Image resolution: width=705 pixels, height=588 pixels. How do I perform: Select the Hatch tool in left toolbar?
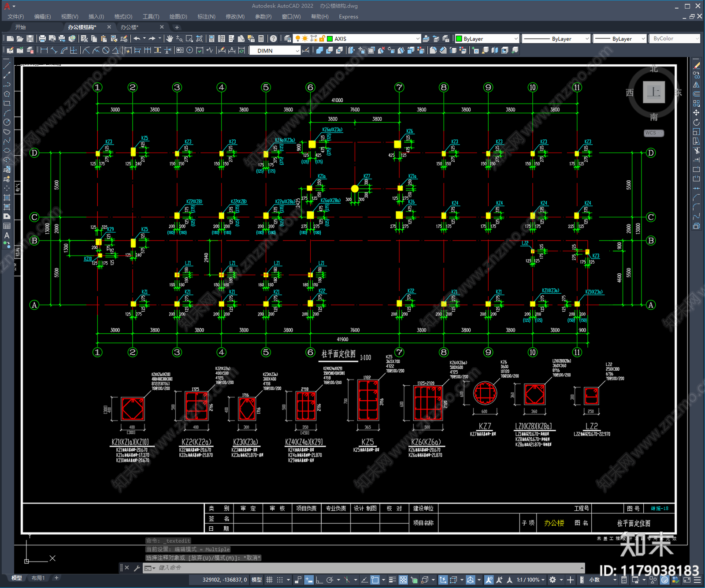tap(7, 197)
